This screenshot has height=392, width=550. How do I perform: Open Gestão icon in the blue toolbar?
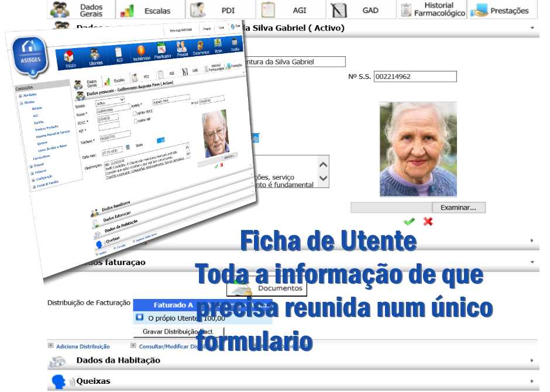[x=234, y=42]
